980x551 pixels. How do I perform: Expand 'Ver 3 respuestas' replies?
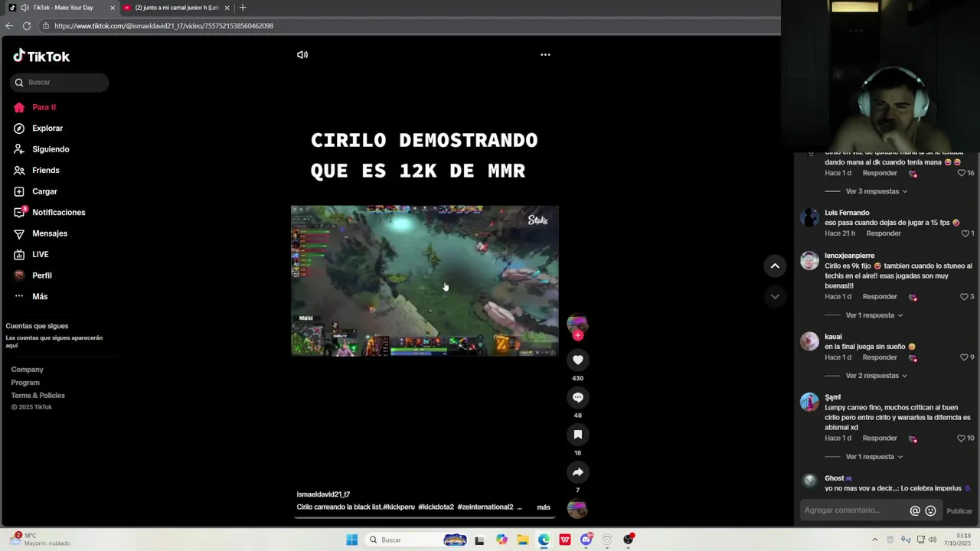tap(876, 191)
